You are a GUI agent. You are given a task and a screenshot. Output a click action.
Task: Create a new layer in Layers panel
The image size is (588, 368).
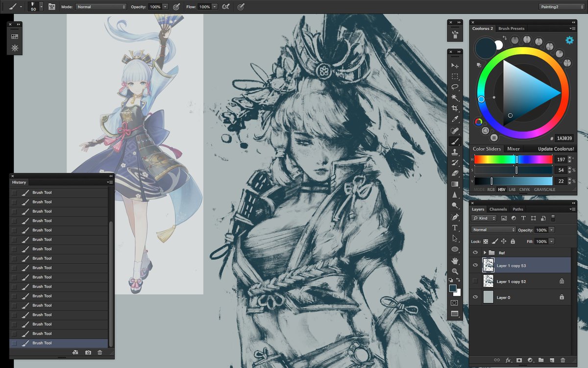(x=552, y=360)
